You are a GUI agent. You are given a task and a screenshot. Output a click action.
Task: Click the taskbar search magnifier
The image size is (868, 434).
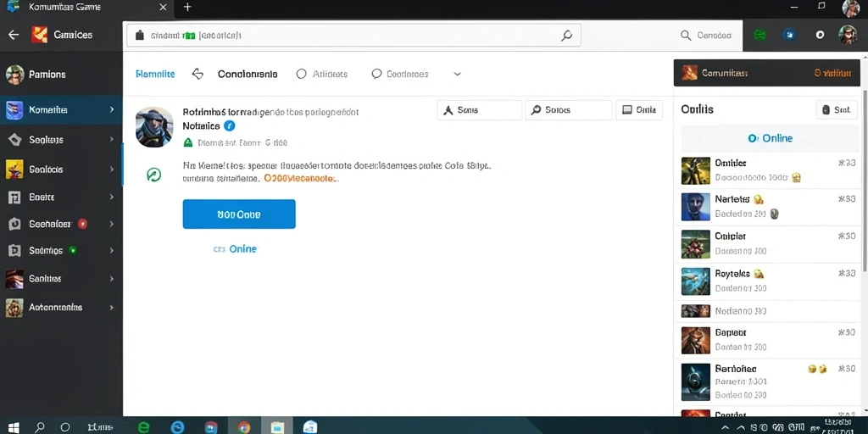tap(40, 427)
